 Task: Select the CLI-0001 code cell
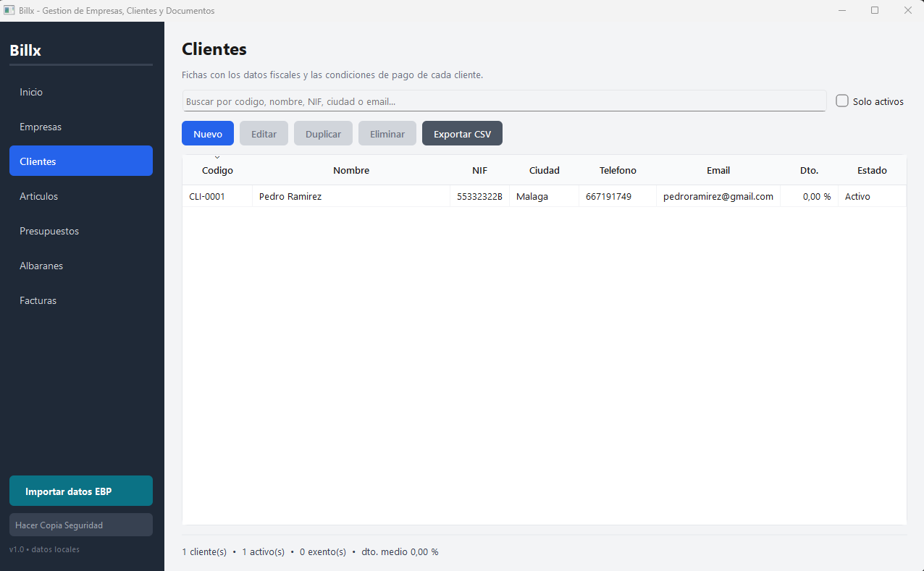click(x=217, y=196)
